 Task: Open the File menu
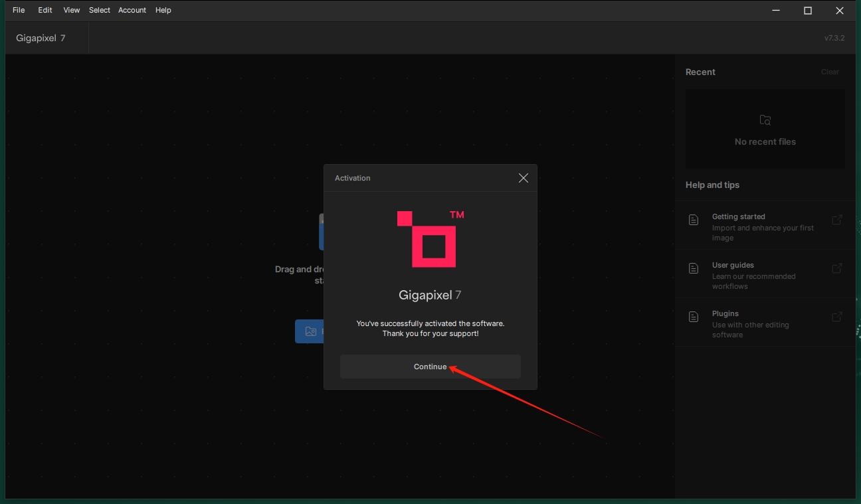(19, 10)
